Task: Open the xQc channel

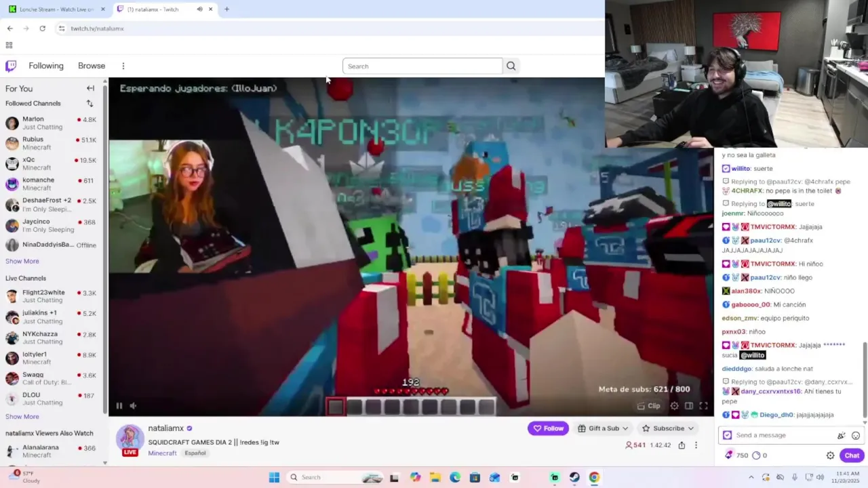Action: coord(51,163)
